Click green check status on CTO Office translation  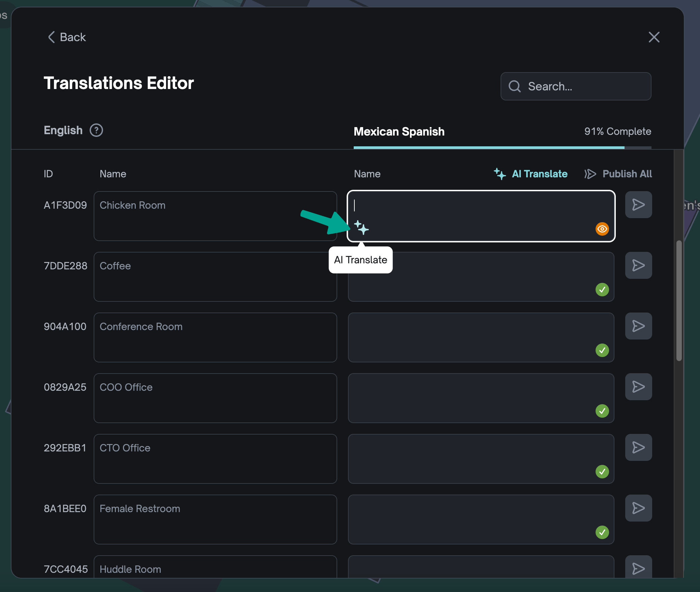pyautogui.click(x=602, y=472)
